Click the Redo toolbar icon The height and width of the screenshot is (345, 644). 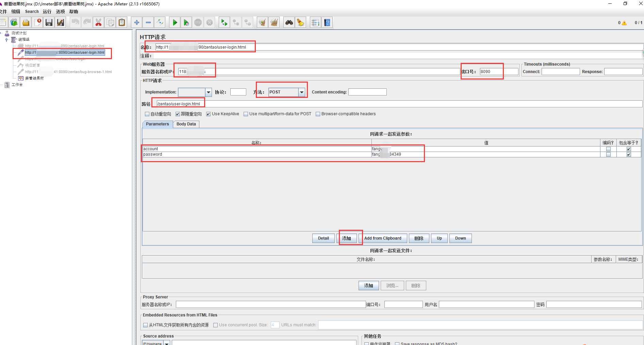click(87, 23)
